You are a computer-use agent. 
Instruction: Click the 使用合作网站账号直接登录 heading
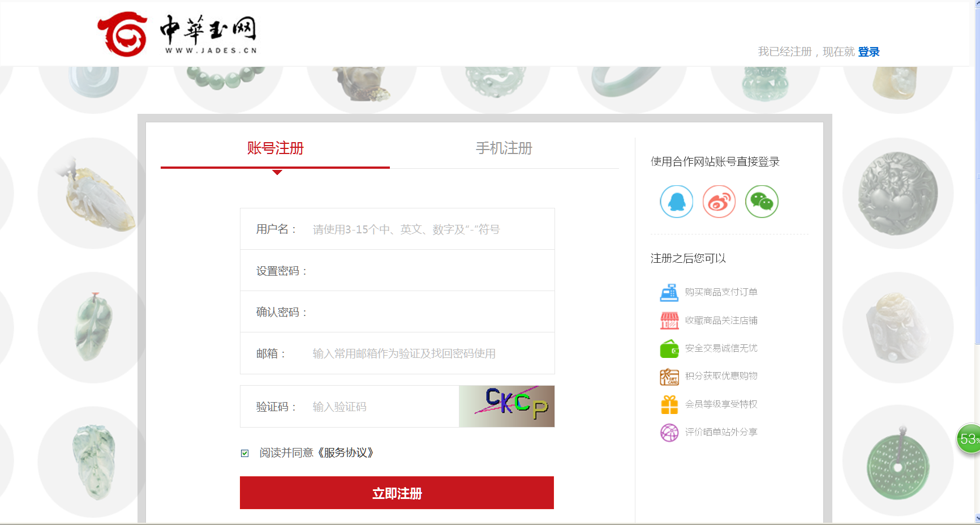pyautogui.click(x=715, y=162)
